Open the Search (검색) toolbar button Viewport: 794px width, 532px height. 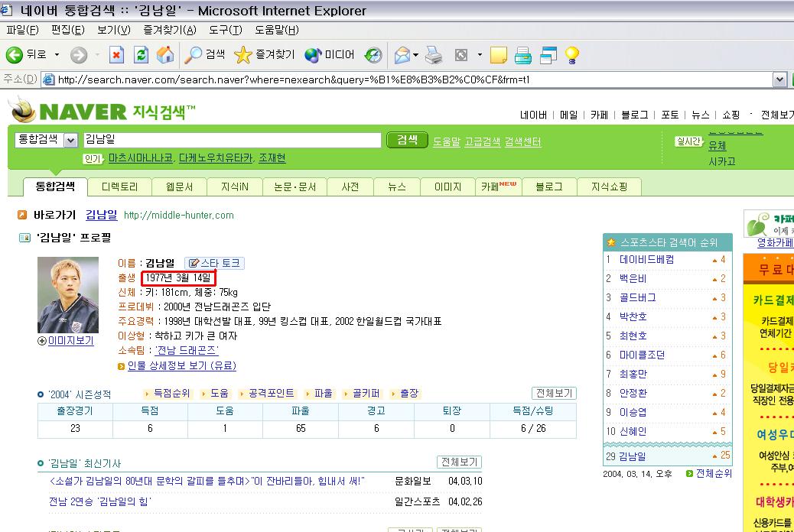[x=204, y=55]
